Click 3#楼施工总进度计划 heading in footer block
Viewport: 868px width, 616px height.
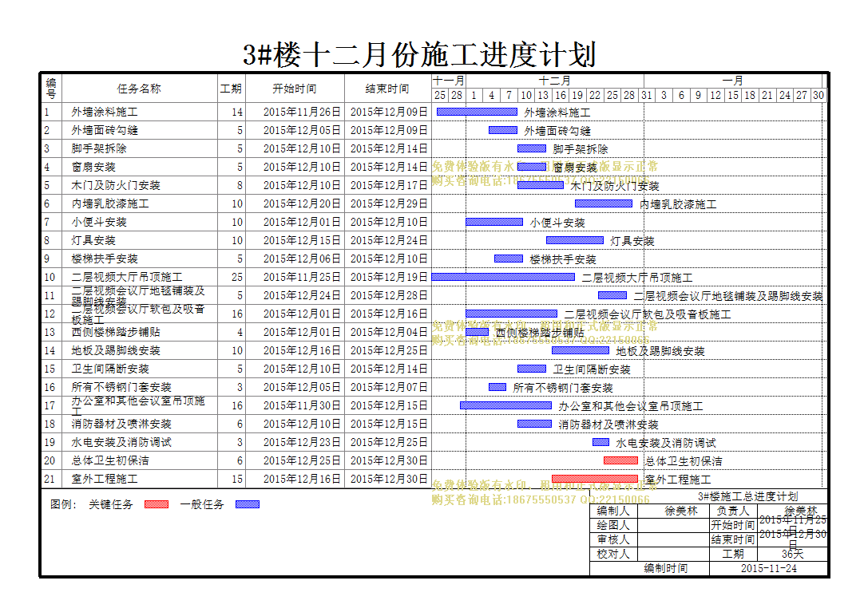[747, 496]
